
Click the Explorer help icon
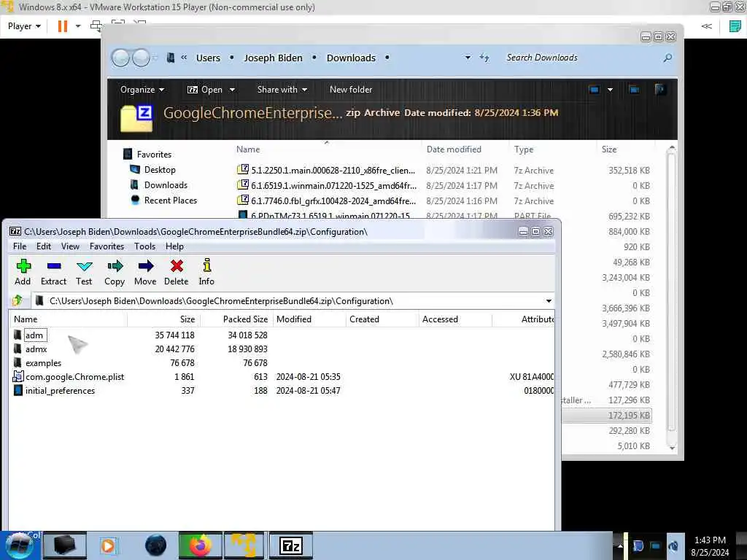click(x=659, y=90)
